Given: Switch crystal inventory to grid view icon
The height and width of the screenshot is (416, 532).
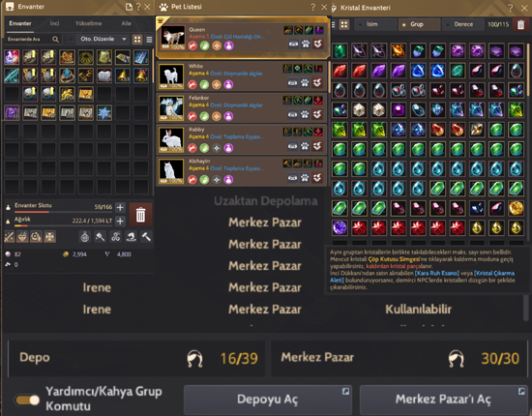Looking at the screenshot, I should point(344,24).
